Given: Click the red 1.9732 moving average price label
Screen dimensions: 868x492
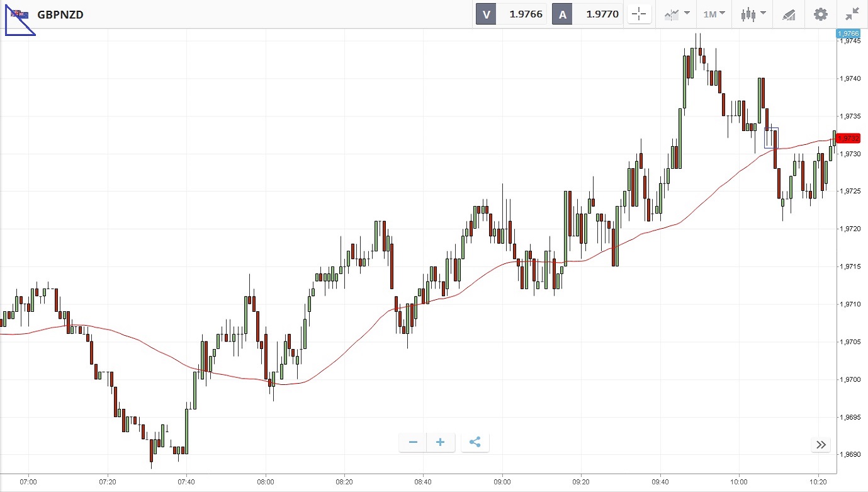Looking at the screenshot, I should [x=848, y=138].
